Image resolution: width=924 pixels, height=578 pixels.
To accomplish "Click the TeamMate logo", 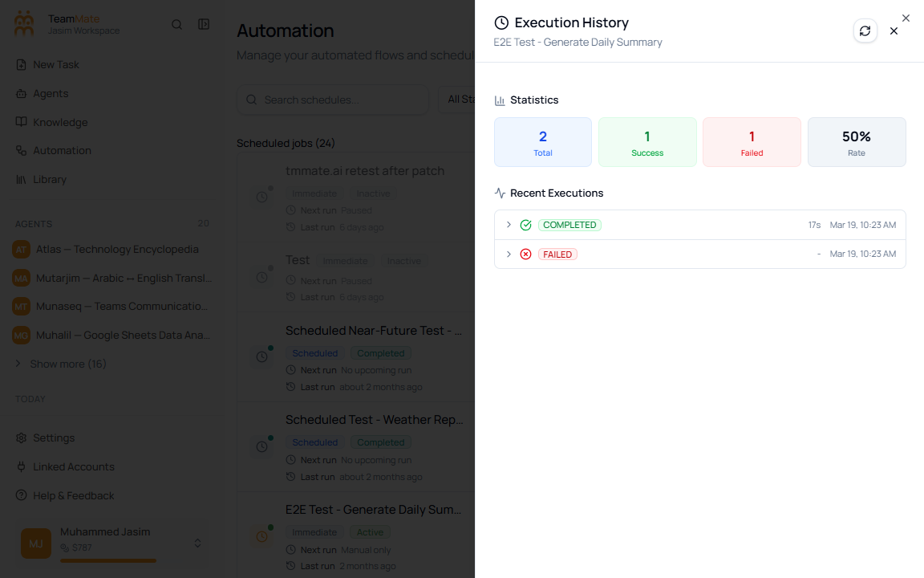I will point(23,23).
